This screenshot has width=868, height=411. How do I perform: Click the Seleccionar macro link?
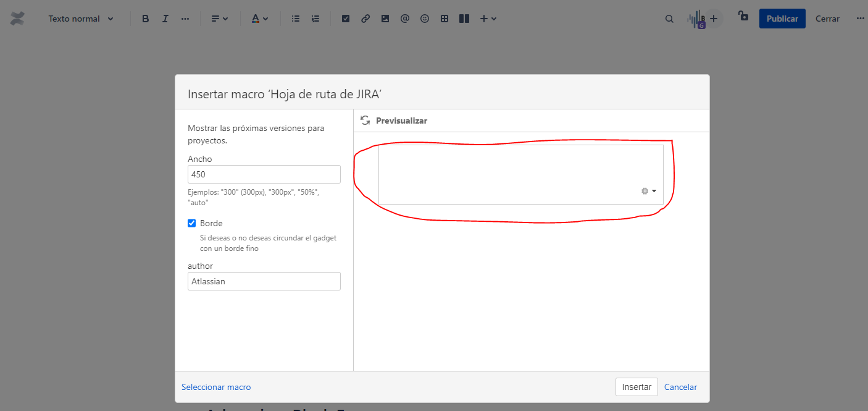coord(216,387)
